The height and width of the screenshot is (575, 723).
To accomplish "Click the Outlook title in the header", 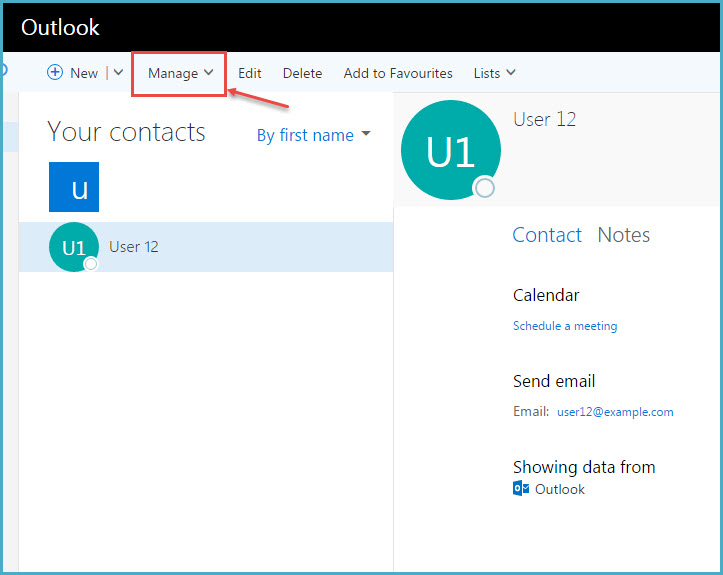I will pyautogui.click(x=60, y=27).
